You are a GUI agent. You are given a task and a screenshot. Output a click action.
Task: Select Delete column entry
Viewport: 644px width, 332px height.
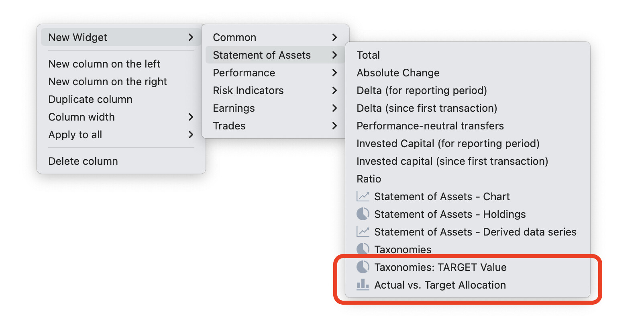click(83, 161)
